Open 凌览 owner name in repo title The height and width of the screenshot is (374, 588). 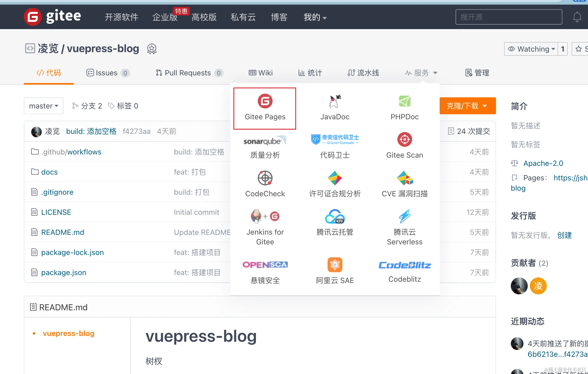(x=48, y=49)
